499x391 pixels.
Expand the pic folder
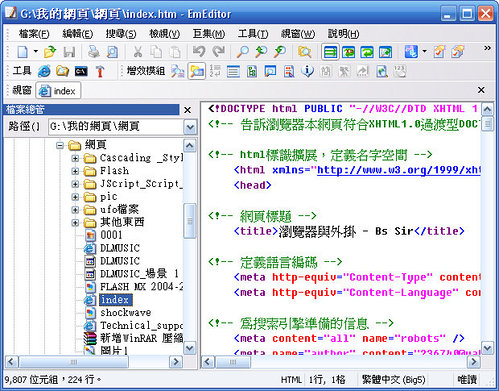[75, 197]
